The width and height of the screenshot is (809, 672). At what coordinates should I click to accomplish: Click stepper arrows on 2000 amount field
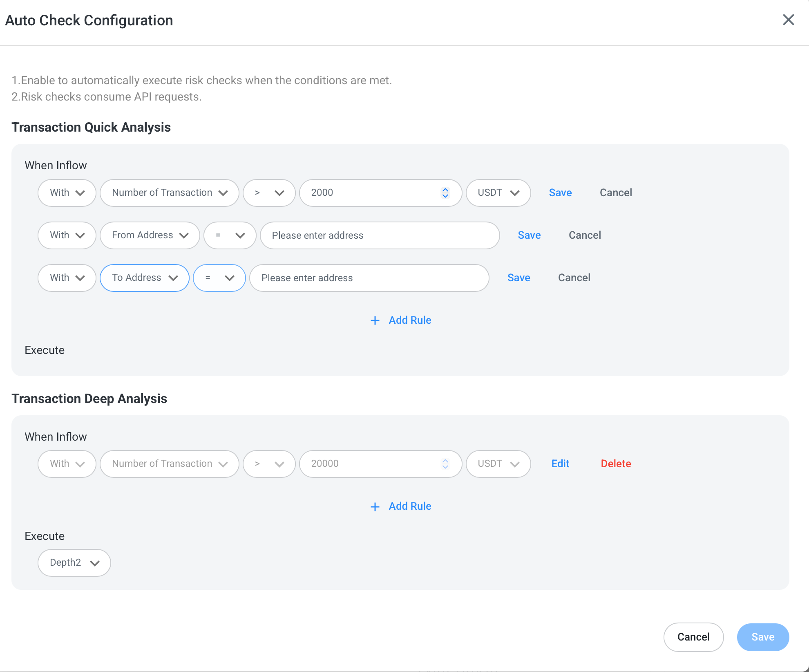click(445, 193)
